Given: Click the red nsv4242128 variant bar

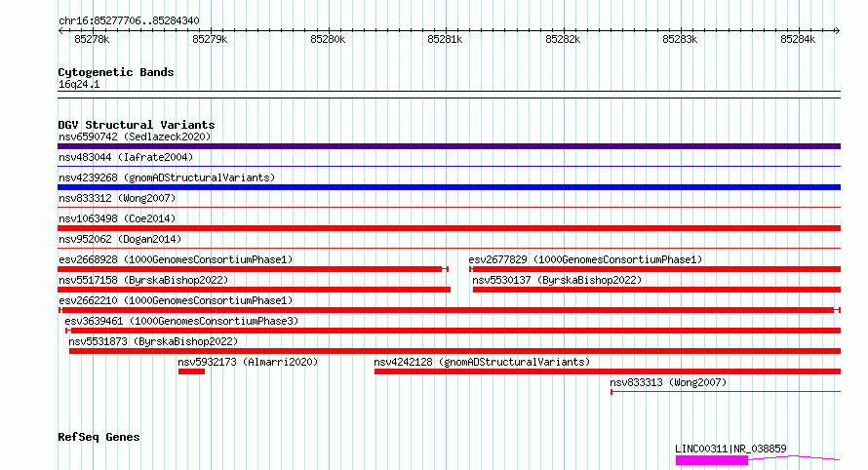Looking at the screenshot, I should point(608,372).
